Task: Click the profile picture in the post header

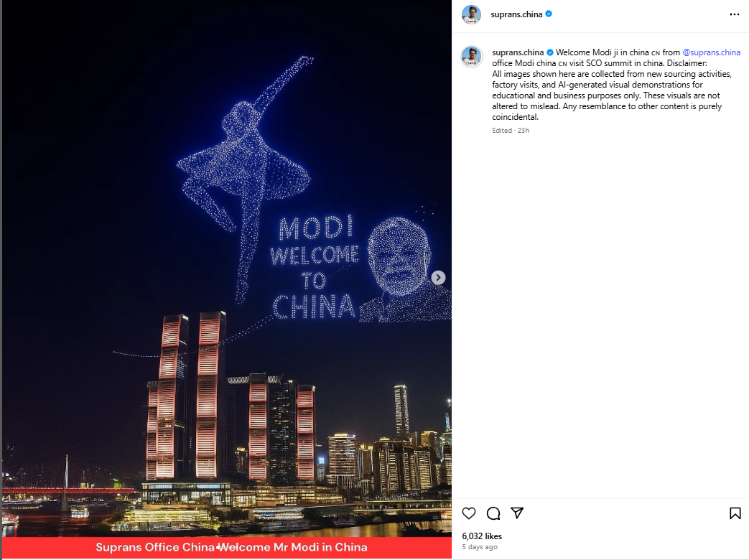Action: click(x=472, y=14)
